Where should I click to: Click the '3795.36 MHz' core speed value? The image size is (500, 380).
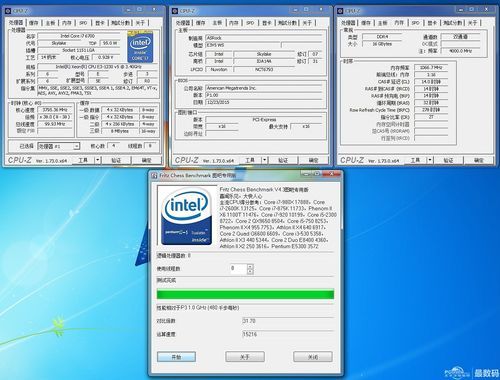click(x=55, y=110)
